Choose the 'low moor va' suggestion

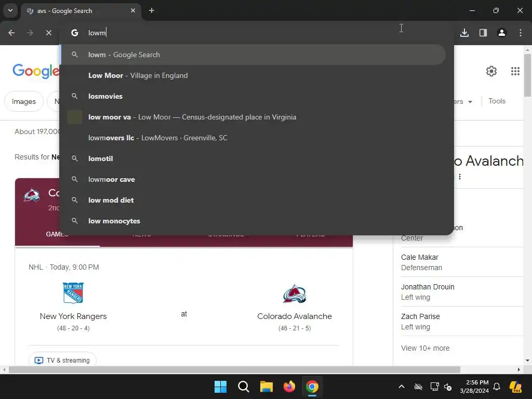(253, 117)
